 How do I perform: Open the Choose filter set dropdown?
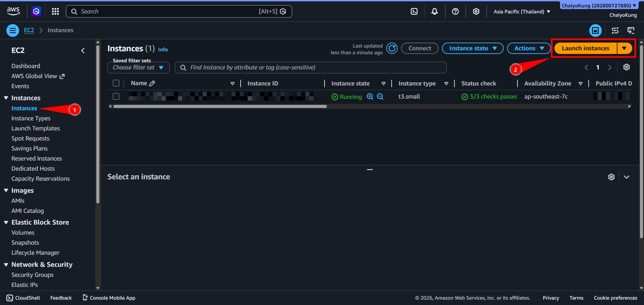pyautogui.click(x=138, y=67)
